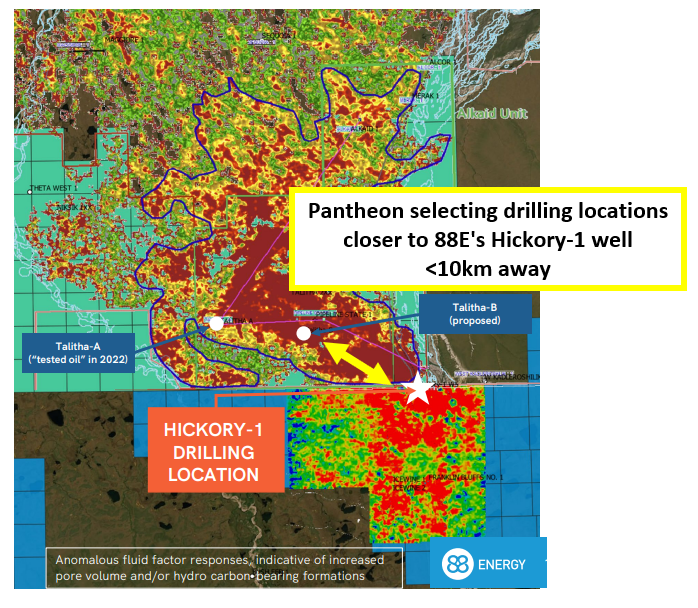
Task: Click the yellow double-headed distance arrow
Action: (356, 363)
